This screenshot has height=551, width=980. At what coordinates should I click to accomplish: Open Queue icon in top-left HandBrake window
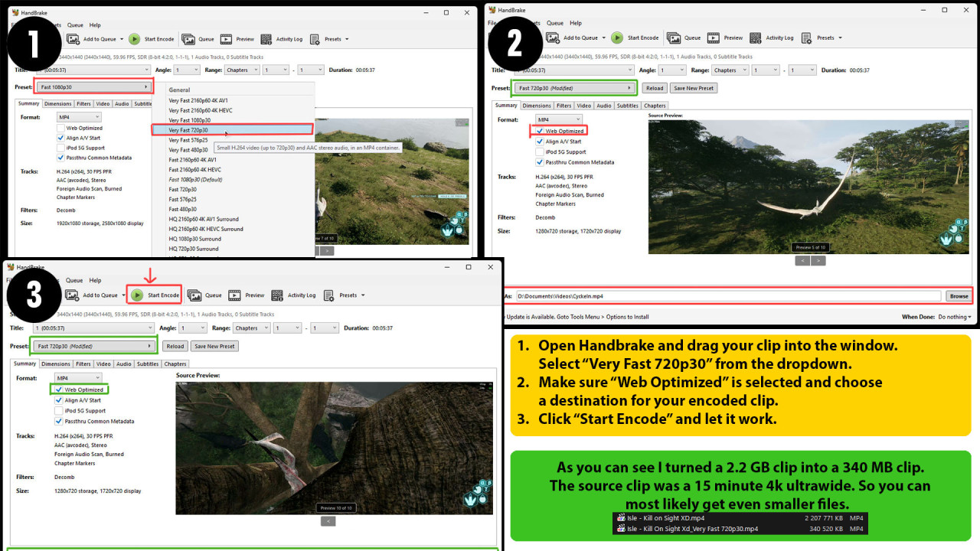tap(190, 39)
